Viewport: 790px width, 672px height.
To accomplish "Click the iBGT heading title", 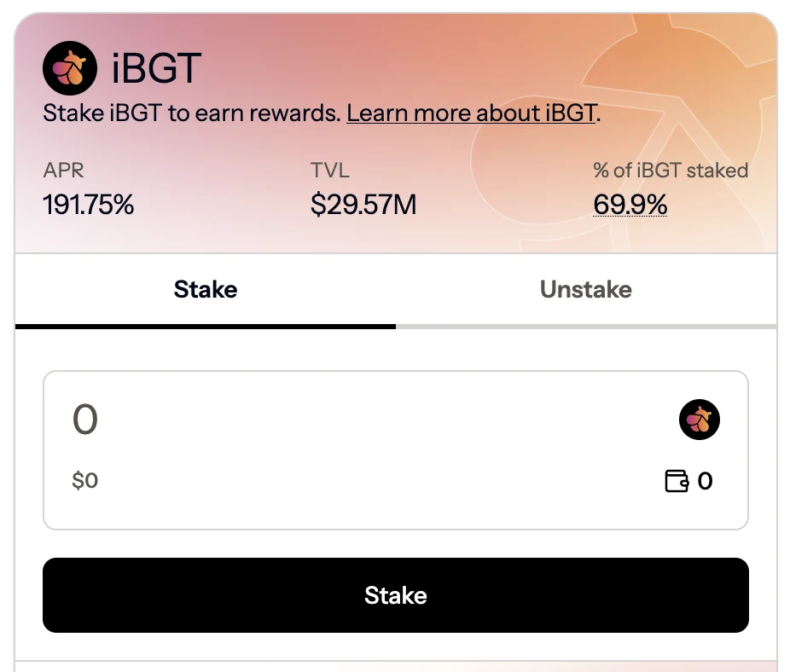I will (x=155, y=68).
